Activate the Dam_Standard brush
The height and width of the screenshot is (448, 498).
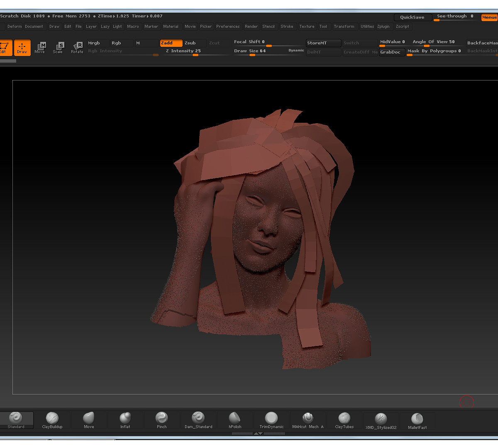click(x=198, y=420)
